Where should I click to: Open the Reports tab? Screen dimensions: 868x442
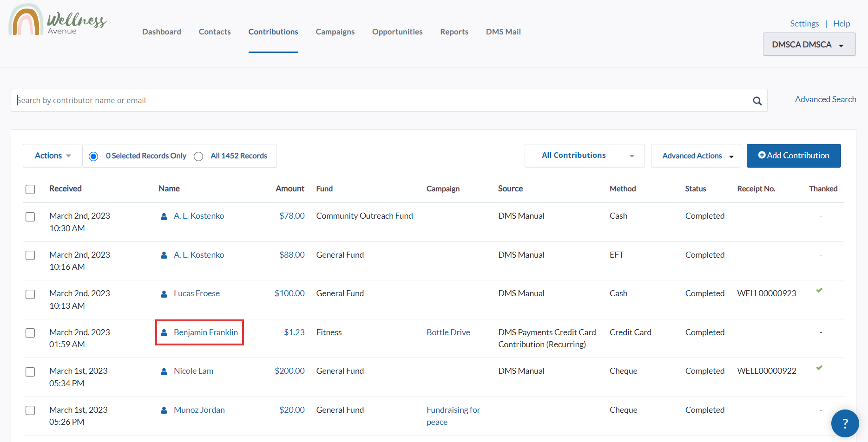(454, 32)
